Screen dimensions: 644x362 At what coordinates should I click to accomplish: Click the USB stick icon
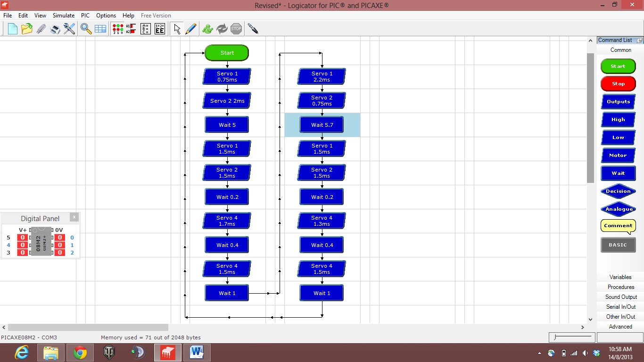41,29
